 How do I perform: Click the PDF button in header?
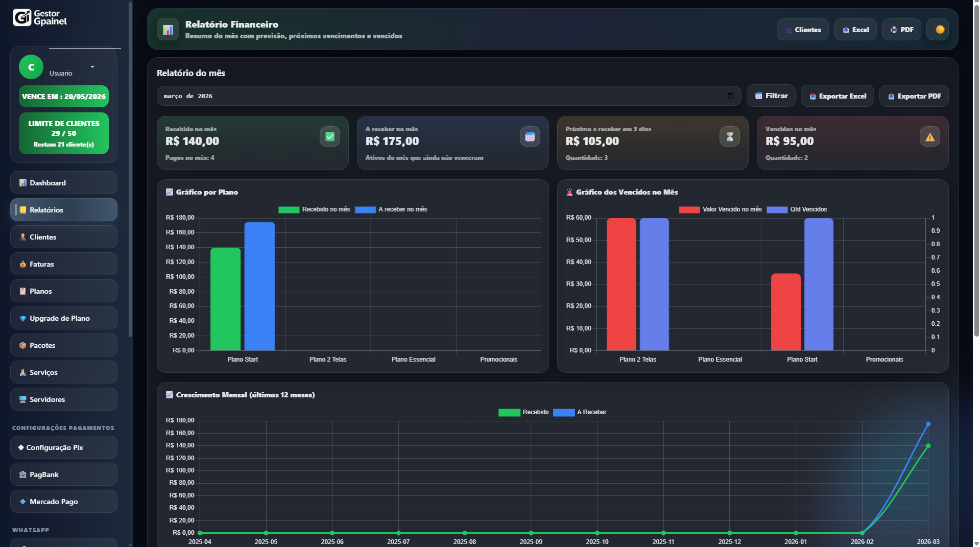click(901, 30)
